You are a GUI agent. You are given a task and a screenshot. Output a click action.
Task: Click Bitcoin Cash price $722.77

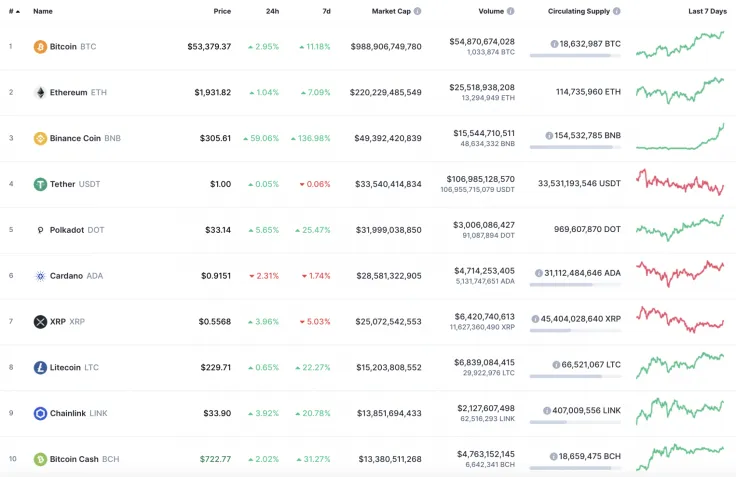215,459
